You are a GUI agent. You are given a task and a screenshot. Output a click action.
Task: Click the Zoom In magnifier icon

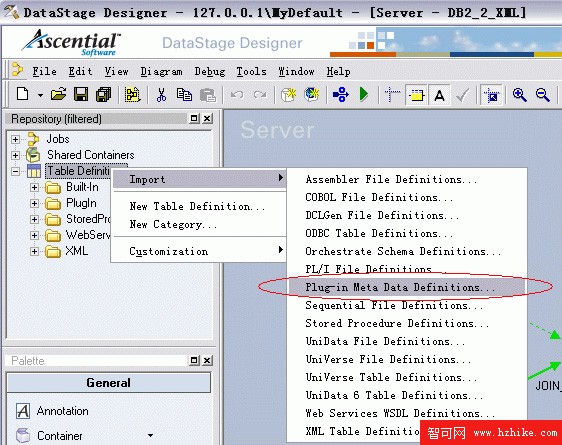click(x=519, y=95)
